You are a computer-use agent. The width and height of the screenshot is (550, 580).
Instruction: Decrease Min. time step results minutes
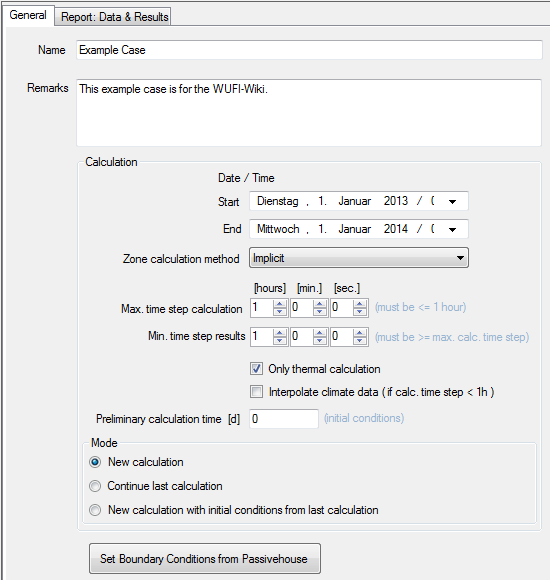point(320,341)
